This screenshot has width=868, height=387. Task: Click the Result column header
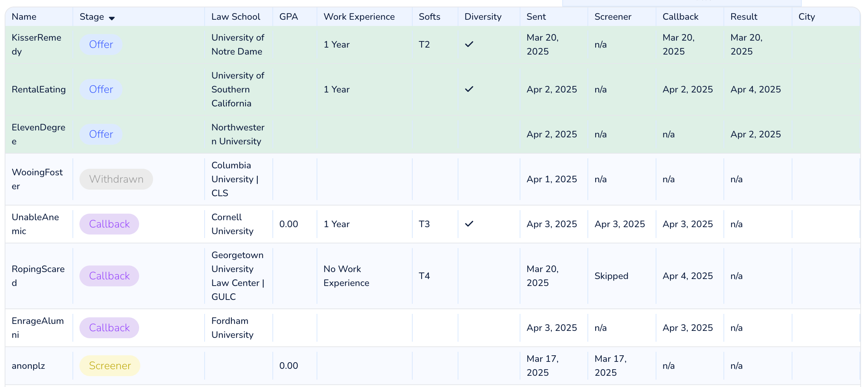click(x=744, y=17)
